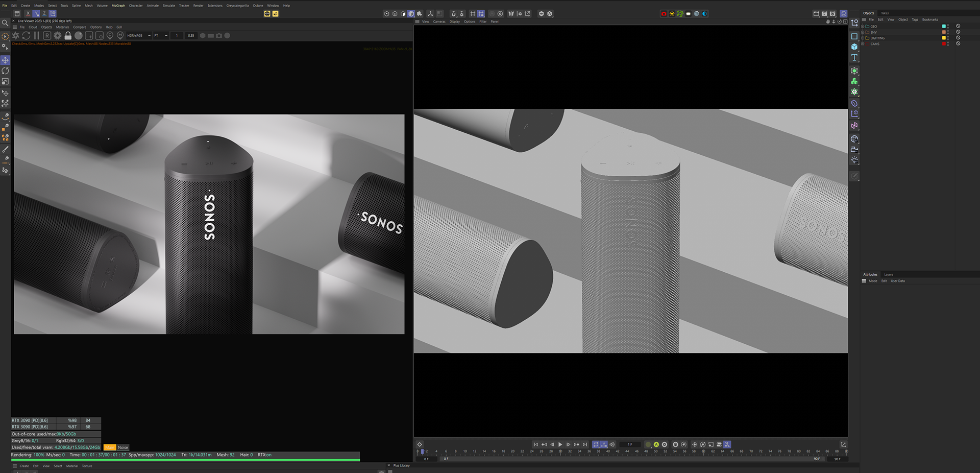Switch to the Layers tab
980x473 pixels.
click(x=889, y=275)
